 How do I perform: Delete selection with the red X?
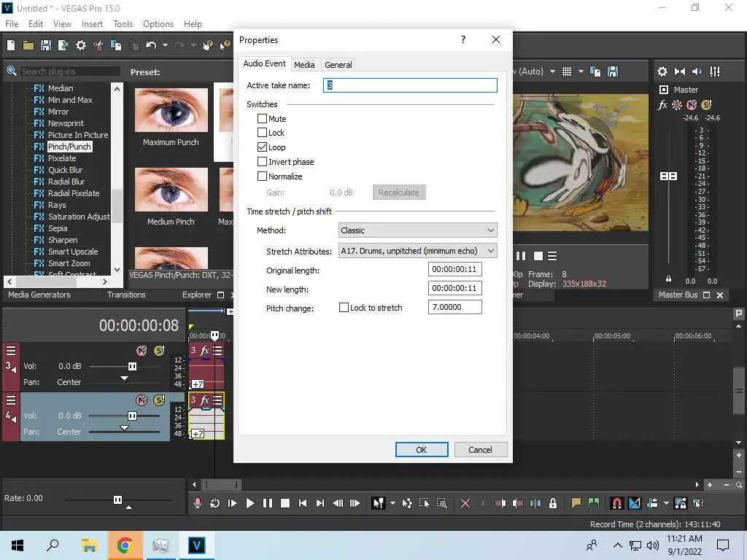point(465,503)
